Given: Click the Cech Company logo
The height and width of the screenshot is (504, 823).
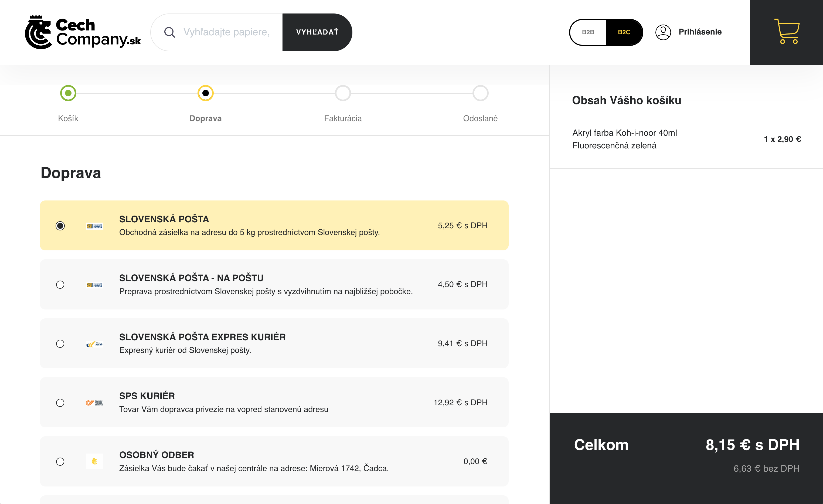Looking at the screenshot, I should click(x=83, y=32).
